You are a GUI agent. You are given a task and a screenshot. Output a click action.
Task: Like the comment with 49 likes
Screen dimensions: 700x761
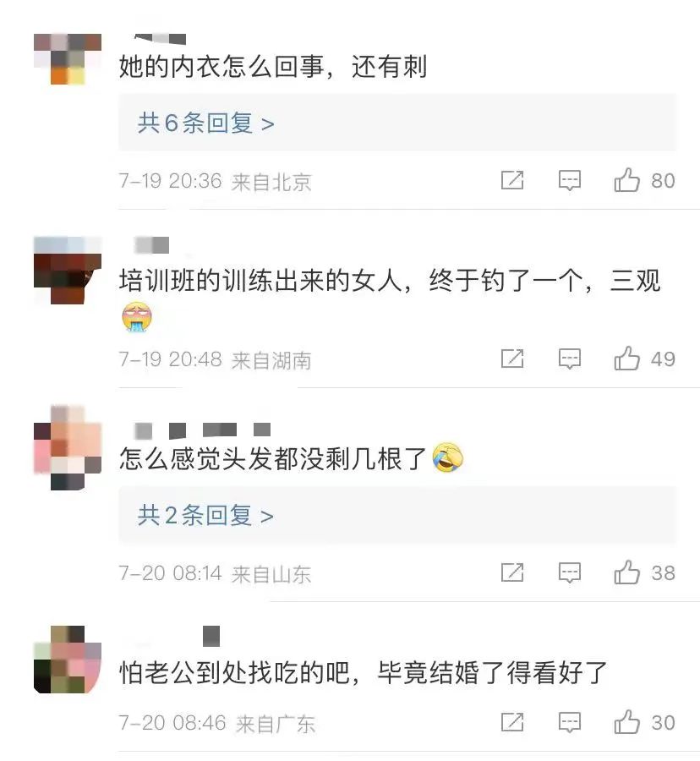[x=626, y=359]
